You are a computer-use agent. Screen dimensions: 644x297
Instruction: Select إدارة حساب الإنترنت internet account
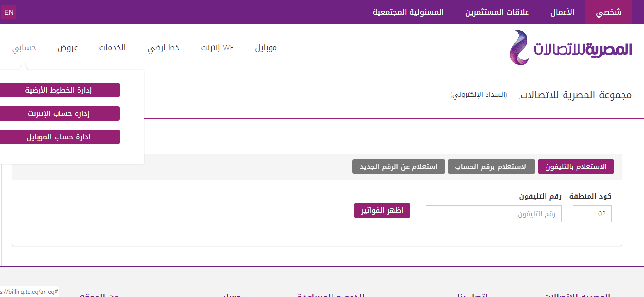point(59,113)
